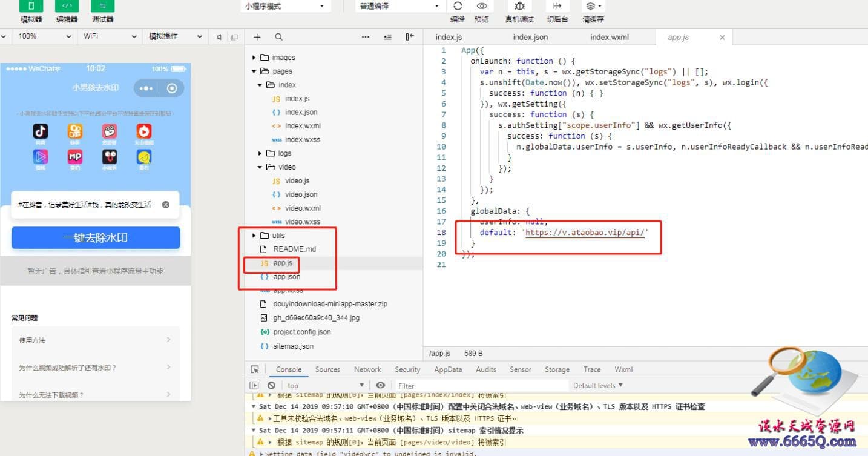Open the AppData devtools tab

click(x=448, y=369)
